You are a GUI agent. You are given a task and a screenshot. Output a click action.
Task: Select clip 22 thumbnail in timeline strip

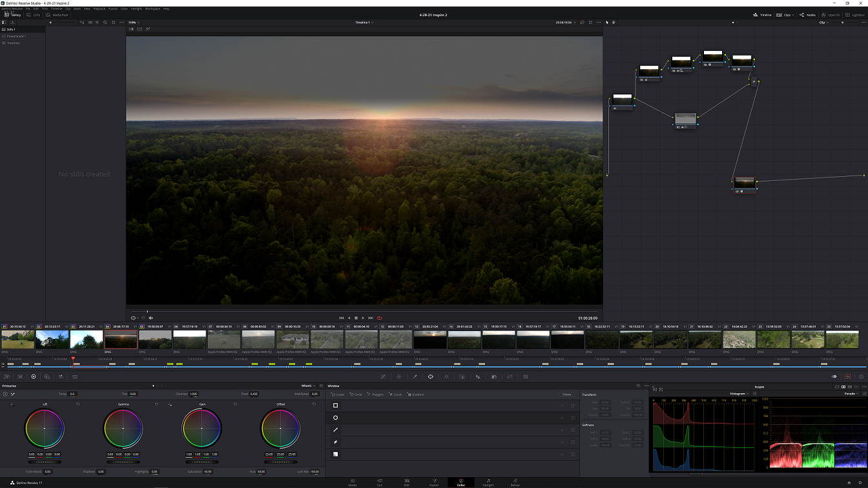[739, 340]
